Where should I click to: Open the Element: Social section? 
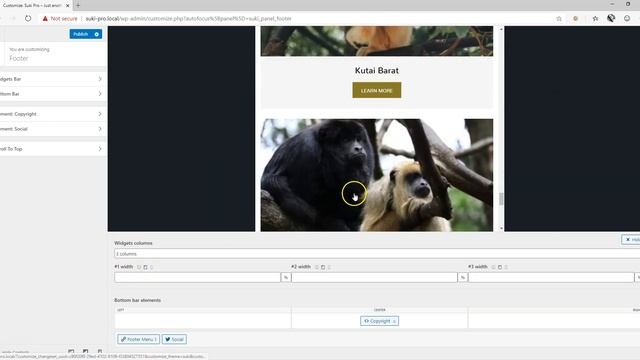(x=51, y=129)
